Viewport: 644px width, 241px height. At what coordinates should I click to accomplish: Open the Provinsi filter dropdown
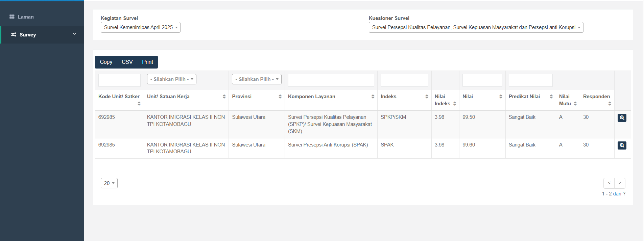(x=257, y=79)
